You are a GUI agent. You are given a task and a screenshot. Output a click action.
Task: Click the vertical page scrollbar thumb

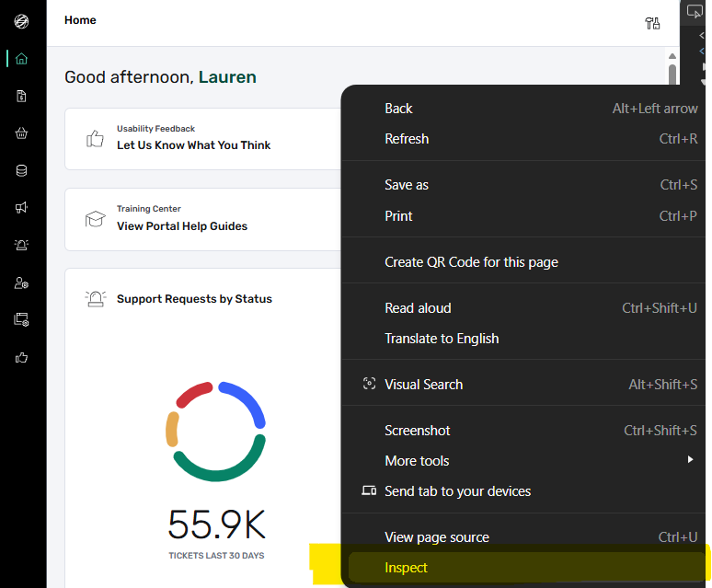pyautogui.click(x=672, y=74)
